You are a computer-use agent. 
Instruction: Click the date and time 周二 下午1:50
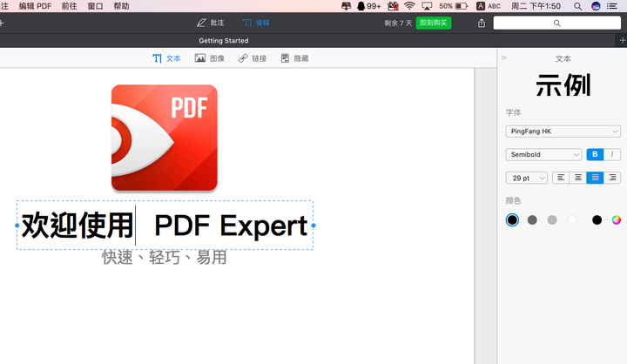(x=536, y=6)
